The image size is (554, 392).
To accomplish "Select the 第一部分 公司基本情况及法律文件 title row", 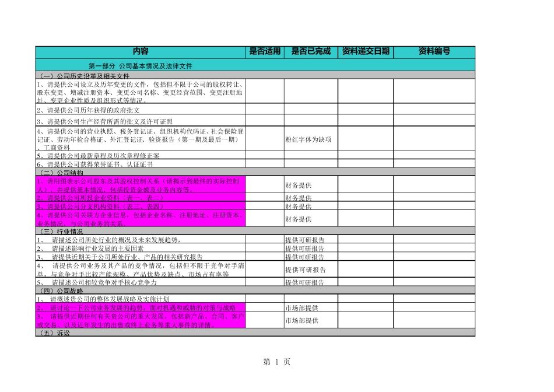I will pyautogui.click(x=255, y=65).
